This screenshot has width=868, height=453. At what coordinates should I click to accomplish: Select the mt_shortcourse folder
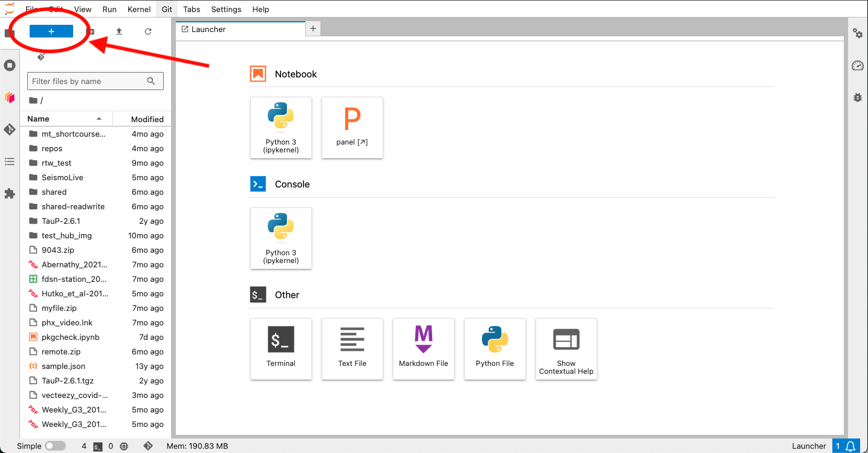point(96,134)
